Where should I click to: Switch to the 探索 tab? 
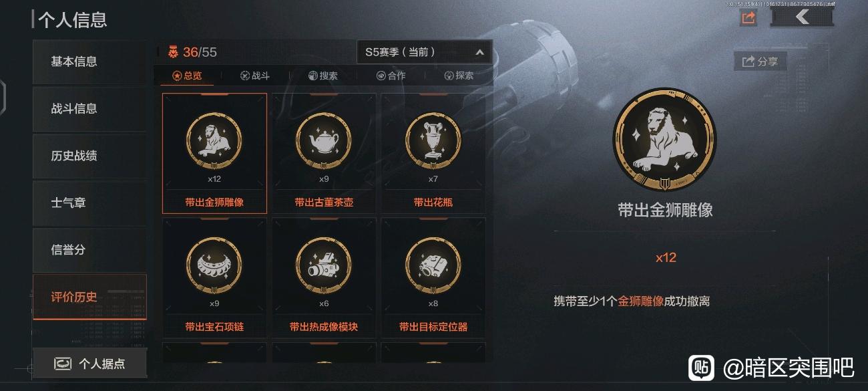pyautogui.click(x=459, y=76)
